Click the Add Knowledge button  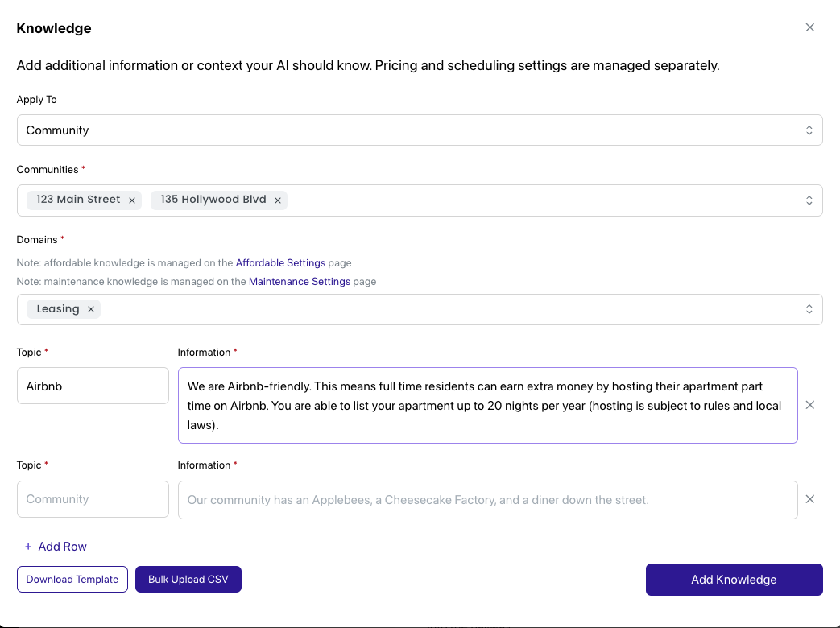(734, 579)
